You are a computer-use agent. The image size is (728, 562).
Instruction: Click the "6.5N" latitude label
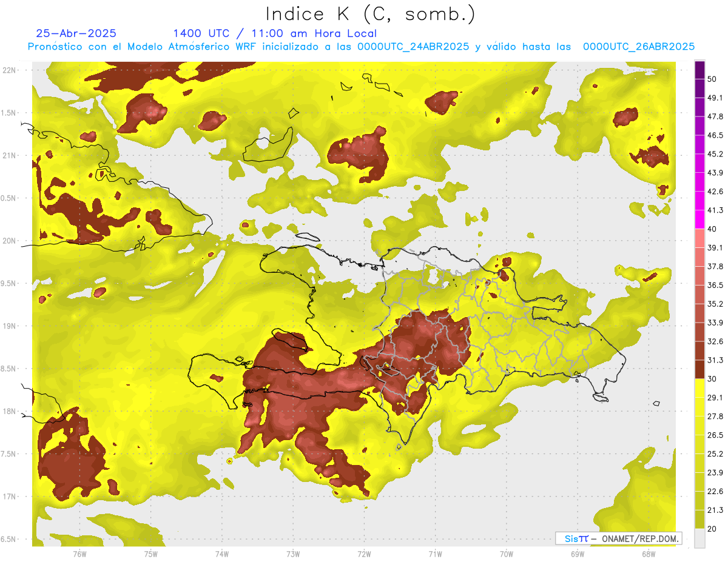tap(8, 539)
